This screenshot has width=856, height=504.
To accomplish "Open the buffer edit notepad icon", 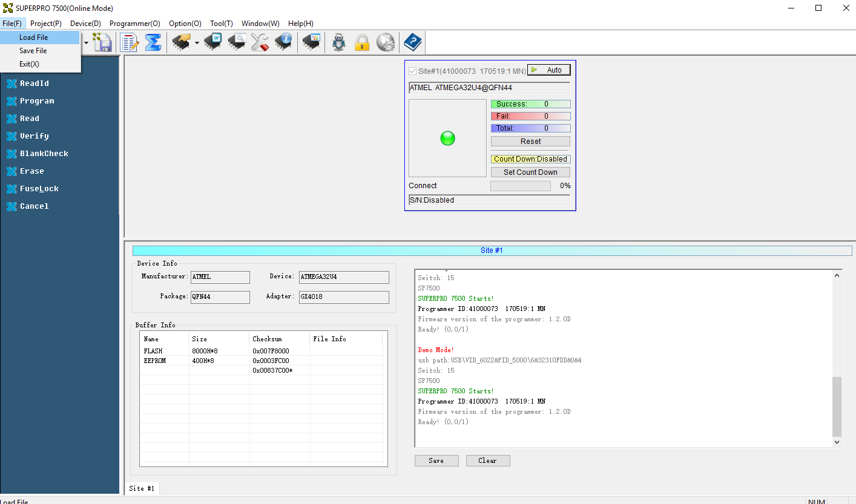I will [x=130, y=42].
